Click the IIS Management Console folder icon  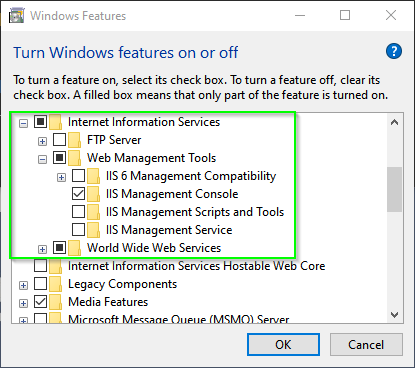(x=93, y=194)
